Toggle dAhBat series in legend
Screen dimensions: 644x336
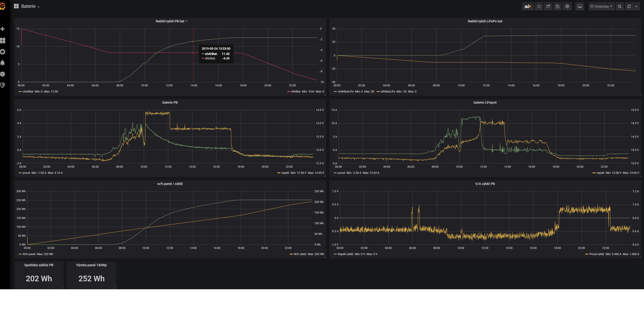click(x=295, y=91)
